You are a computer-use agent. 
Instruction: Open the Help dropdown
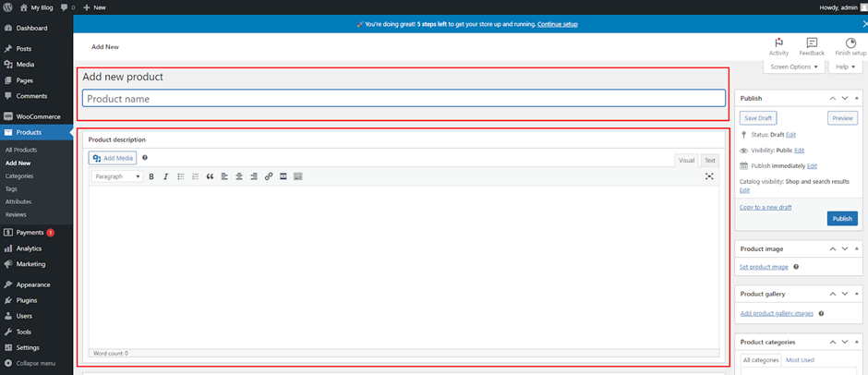pyautogui.click(x=845, y=67)
